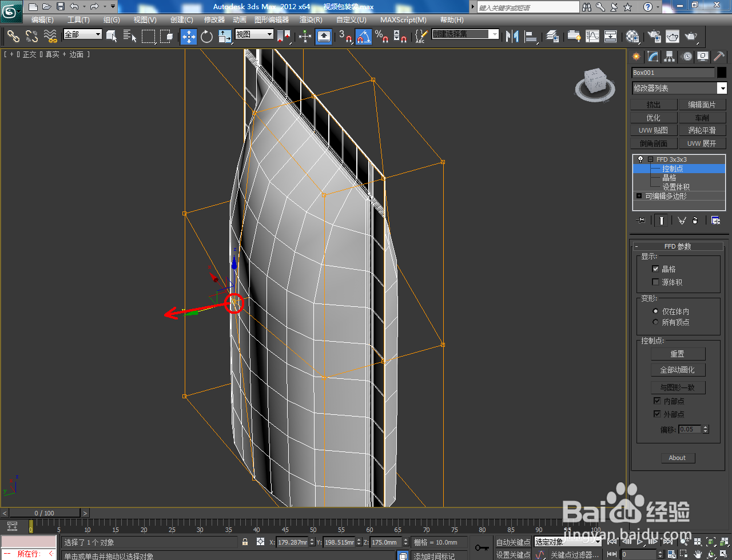The width and height of the screenshot is (732, 560).
Task: Open the Render Setup teapot icon
Action: 653,37
